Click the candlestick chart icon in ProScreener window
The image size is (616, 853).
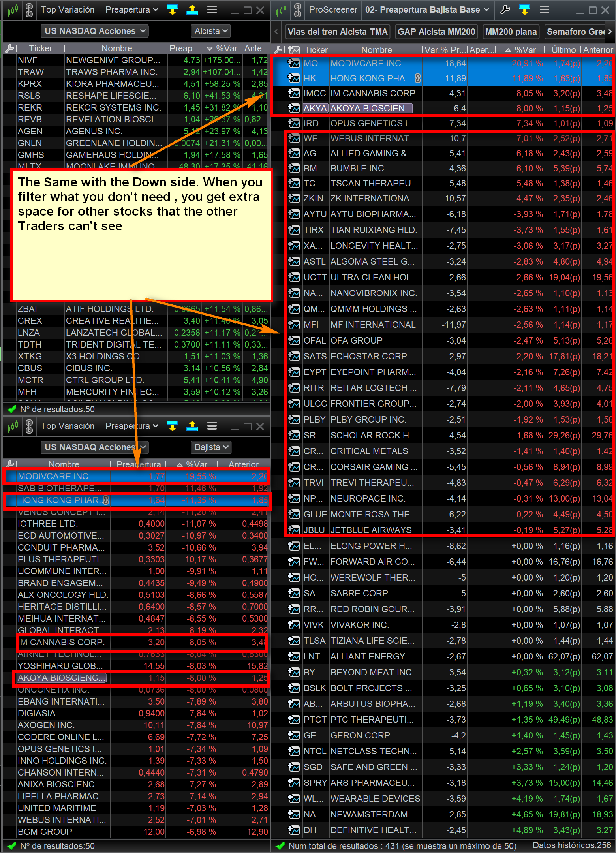point(281,9)
